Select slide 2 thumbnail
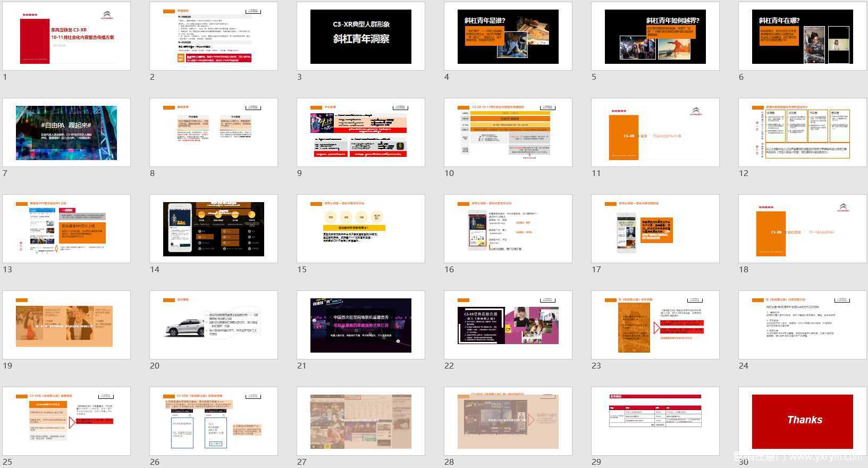 [214, 36]
